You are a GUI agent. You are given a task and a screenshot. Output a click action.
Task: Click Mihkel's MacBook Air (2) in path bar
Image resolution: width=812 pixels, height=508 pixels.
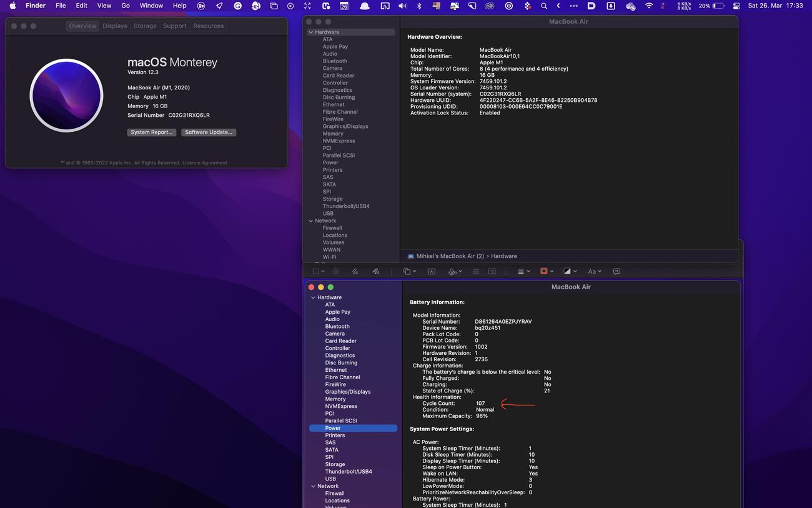pos(450,256)
